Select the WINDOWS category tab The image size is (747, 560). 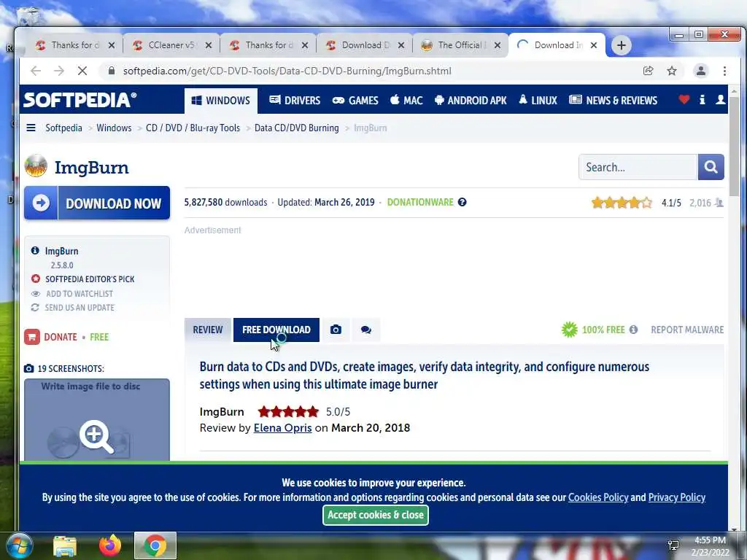click(221, 101)
